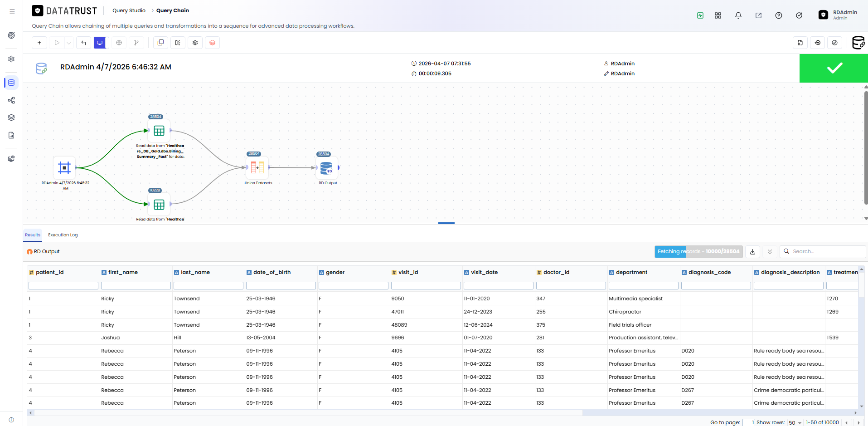Click the horizontal scrollbar under results table

point(308,413)
